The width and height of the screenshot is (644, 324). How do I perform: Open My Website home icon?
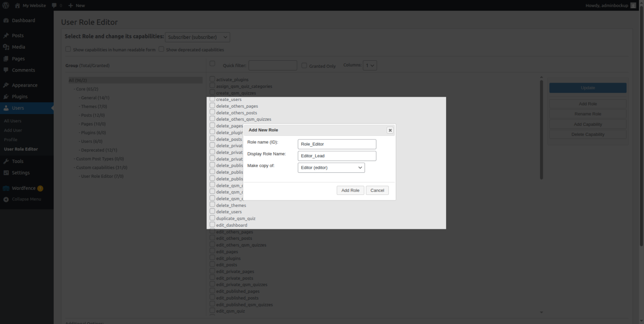(17, 5)
